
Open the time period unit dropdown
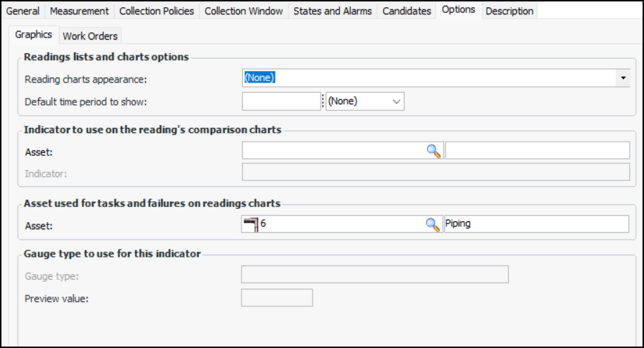(365, 101)
